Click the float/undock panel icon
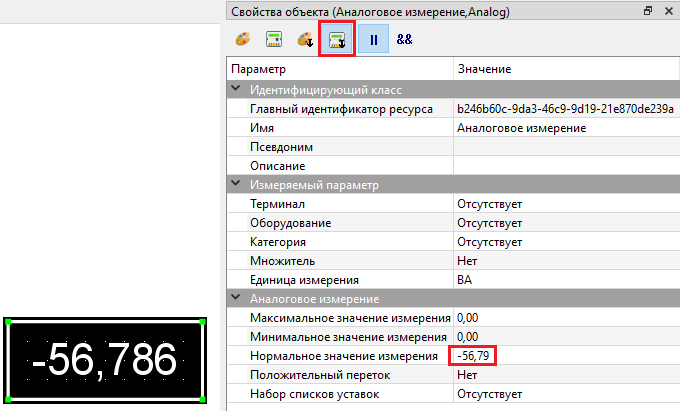The image size is (680, 411). [648, 11]
